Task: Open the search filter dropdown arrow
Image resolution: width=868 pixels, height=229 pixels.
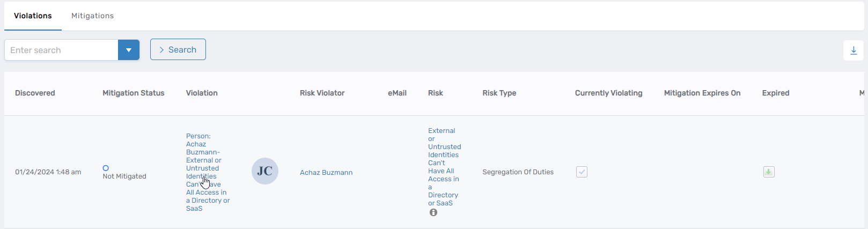Action: pyautogui.click(x=129, y=50)
